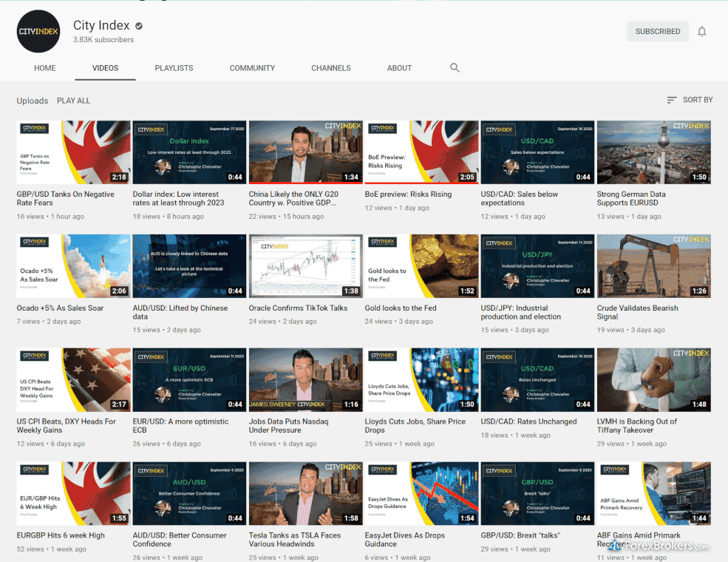Click the title "USD/JPY: Industrial production and election"
The height and width of the screenshot is (562, 728).
521,312
